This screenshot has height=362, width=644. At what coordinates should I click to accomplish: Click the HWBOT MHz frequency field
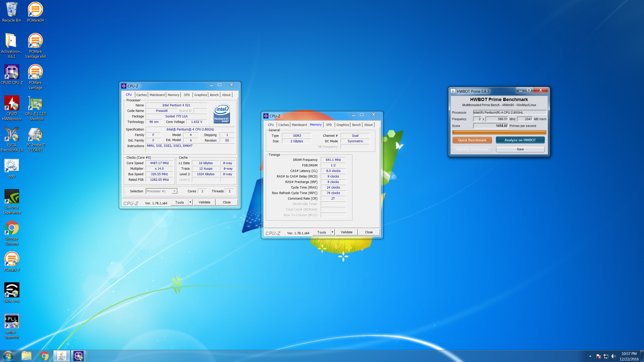497,119
